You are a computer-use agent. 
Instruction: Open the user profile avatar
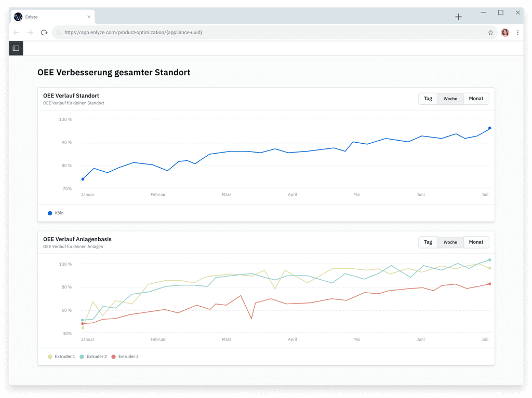point(504,32)
